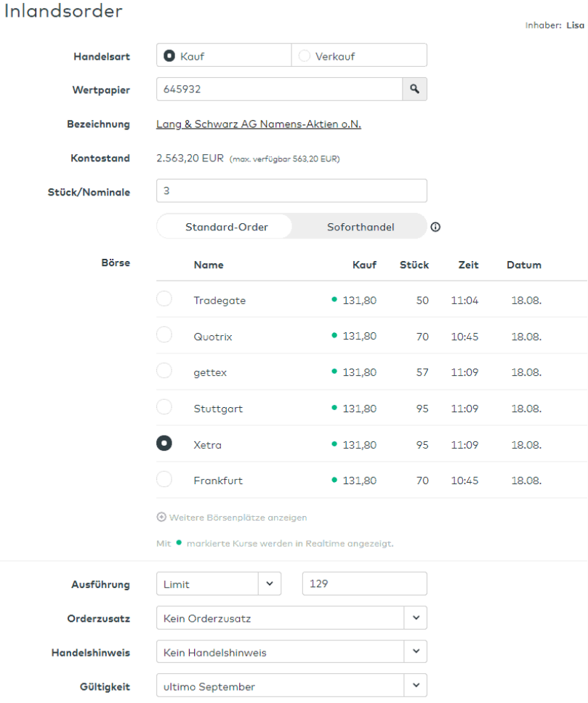Image resolution: width=588 pixels, height=703 pixels.
Task: Choose Tradegate as the exchange
Action: pos(164,299)
